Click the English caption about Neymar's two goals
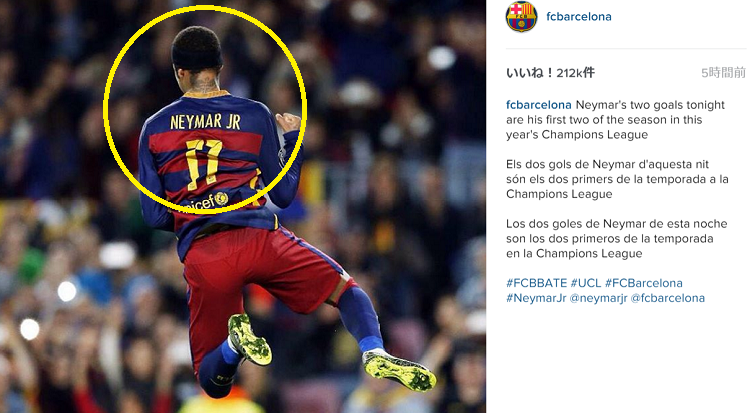 click(x=616, y=120)
